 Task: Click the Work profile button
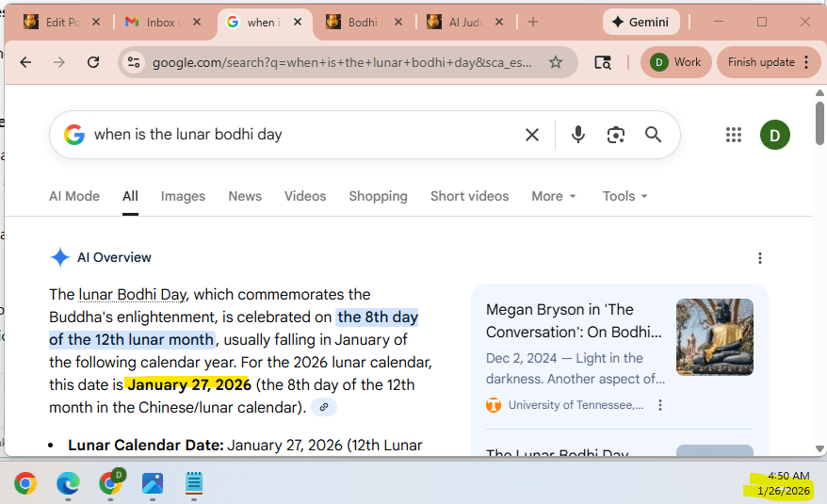pyautogui.click(x=676, y=62)
